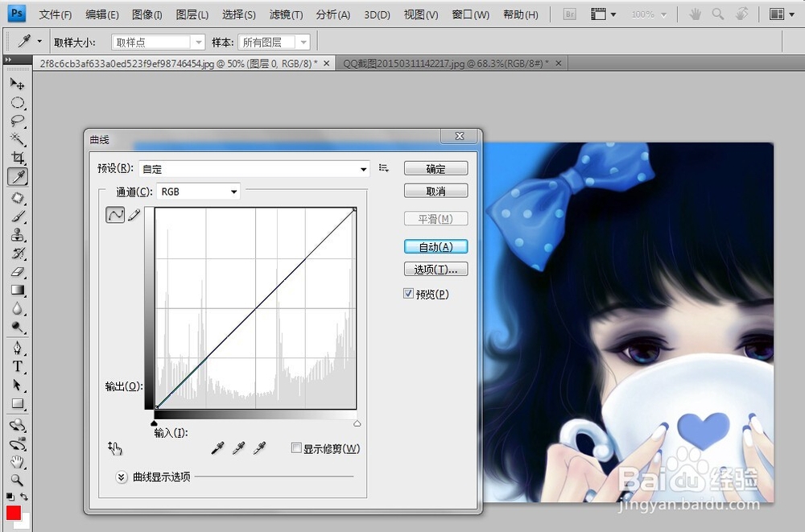Click the 选项(T)... options button
This screenshot has height=532, width=805.
tap(436, 269)
